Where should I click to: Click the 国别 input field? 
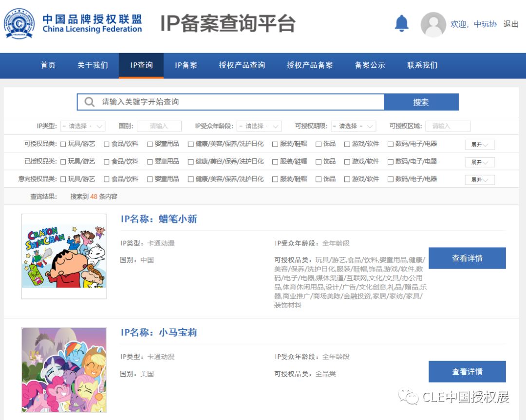tap(159, 126)
